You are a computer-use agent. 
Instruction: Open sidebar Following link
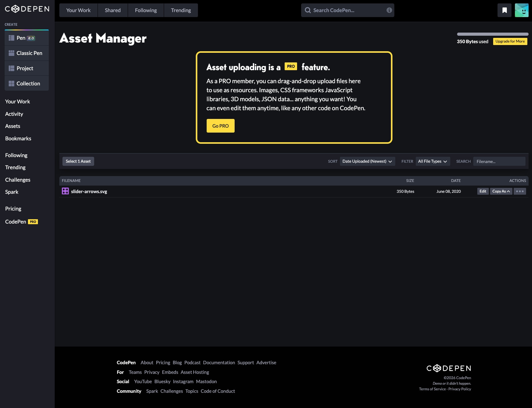[x=16, y=155]
